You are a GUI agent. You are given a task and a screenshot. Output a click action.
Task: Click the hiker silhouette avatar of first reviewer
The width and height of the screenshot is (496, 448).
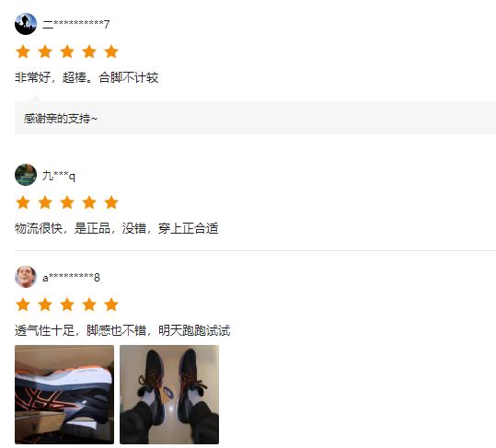pyautogui.click(x=26, y=24)
